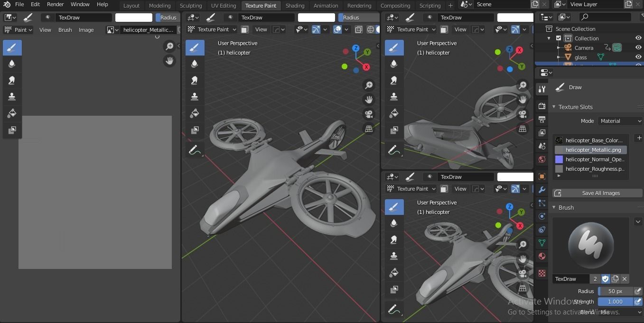Expand the Camera item in outliner
Image resolution: width=644 pixels, height=323 pixels.
[559, 48]
